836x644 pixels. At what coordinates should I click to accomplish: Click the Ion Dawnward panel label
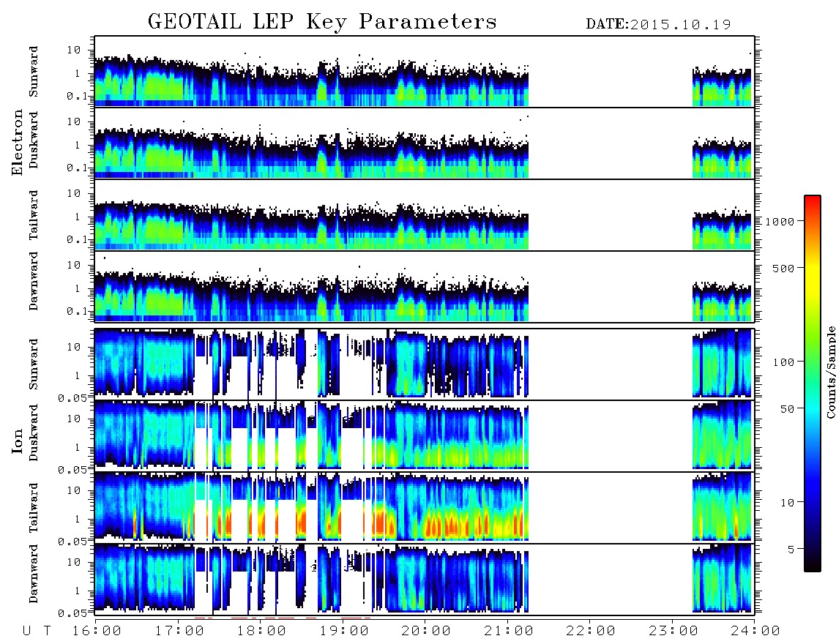(x=34, y=574)
